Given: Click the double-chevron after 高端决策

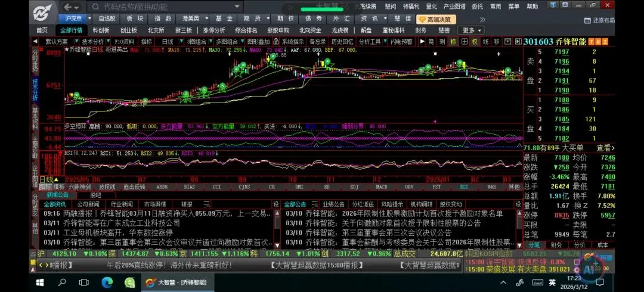Looking at the screenshot, I should (482, 19).
